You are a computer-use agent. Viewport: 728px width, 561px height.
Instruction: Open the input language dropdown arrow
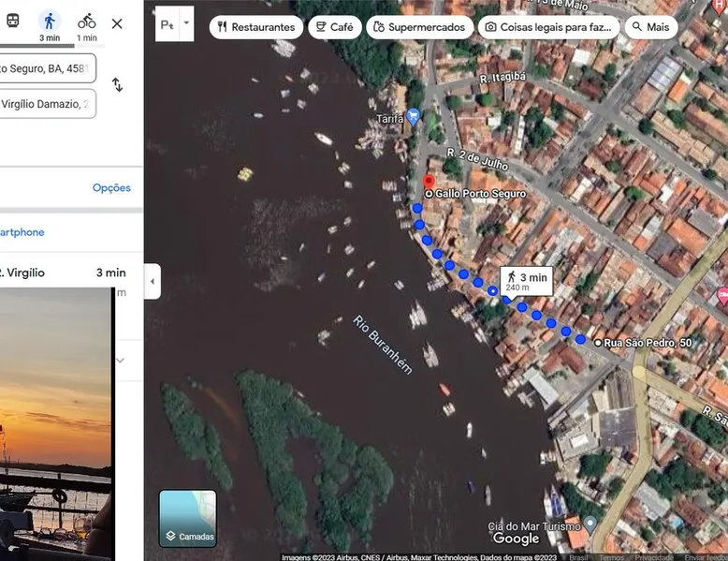(186, 23)
